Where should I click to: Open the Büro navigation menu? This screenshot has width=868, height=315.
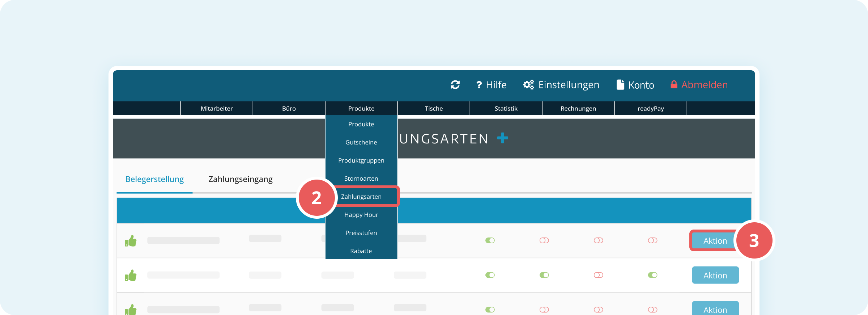click(x=289, y=108)
